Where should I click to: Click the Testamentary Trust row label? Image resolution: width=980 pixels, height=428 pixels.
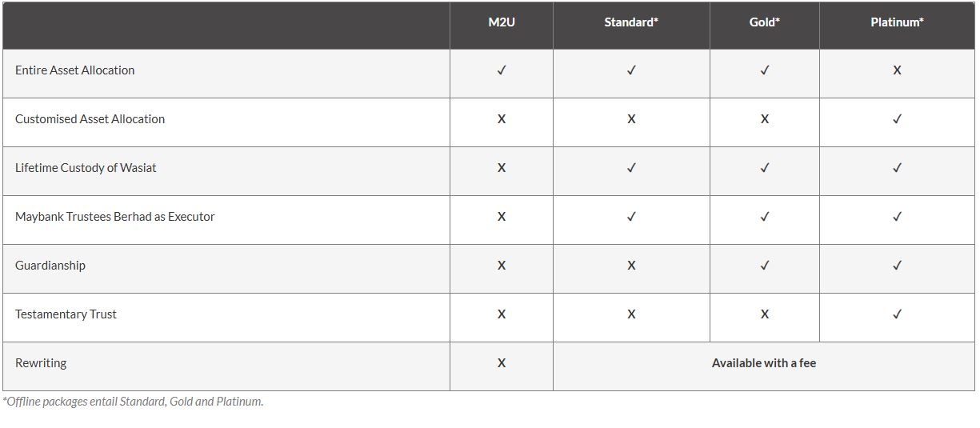(66, 314)
